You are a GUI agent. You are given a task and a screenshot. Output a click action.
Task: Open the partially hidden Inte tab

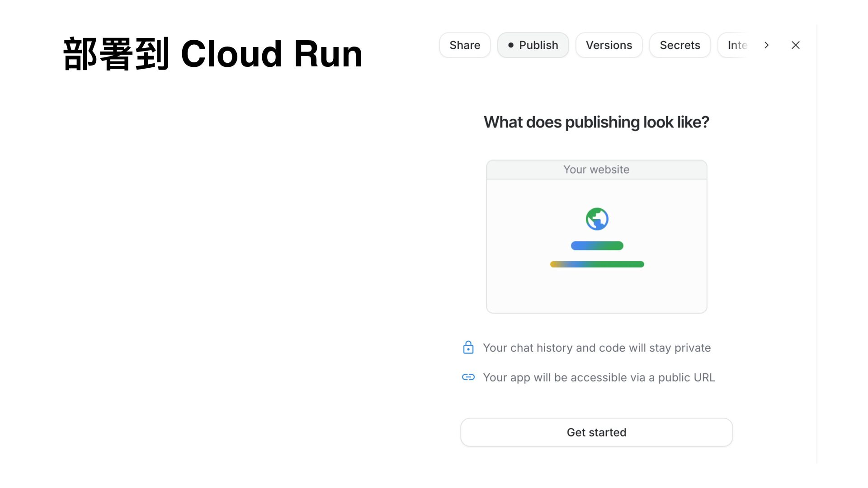coord(737,45)
